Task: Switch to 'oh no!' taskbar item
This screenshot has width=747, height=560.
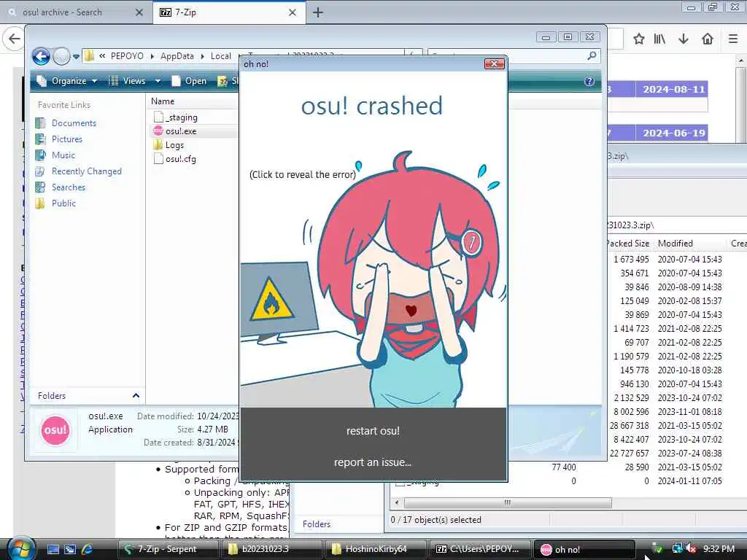Action: pos(584,549)
